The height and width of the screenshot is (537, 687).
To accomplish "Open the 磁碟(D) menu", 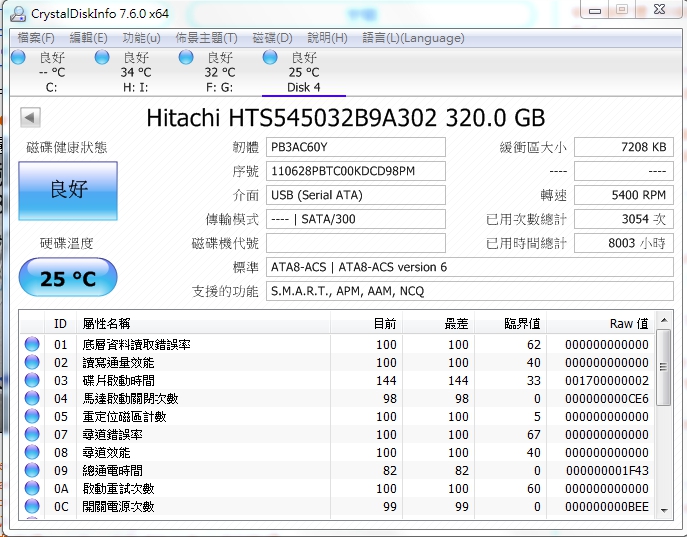I will [x=272, y=38].
